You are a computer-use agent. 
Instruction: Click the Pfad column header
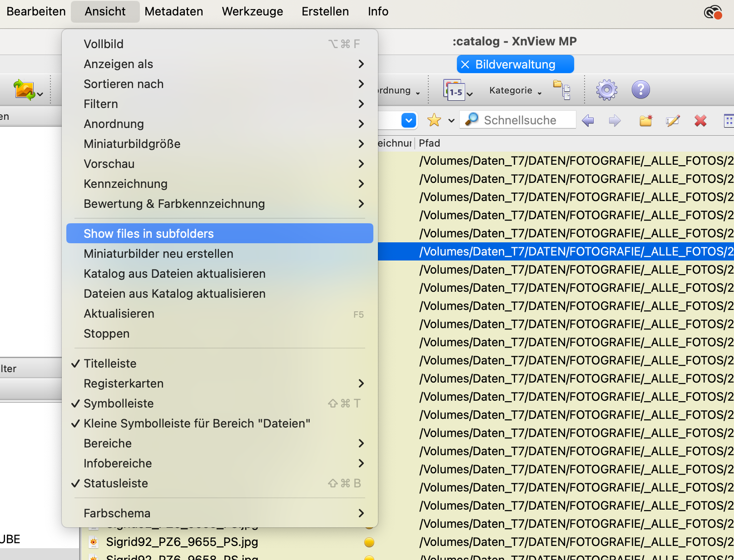click(x=430, y=143)
